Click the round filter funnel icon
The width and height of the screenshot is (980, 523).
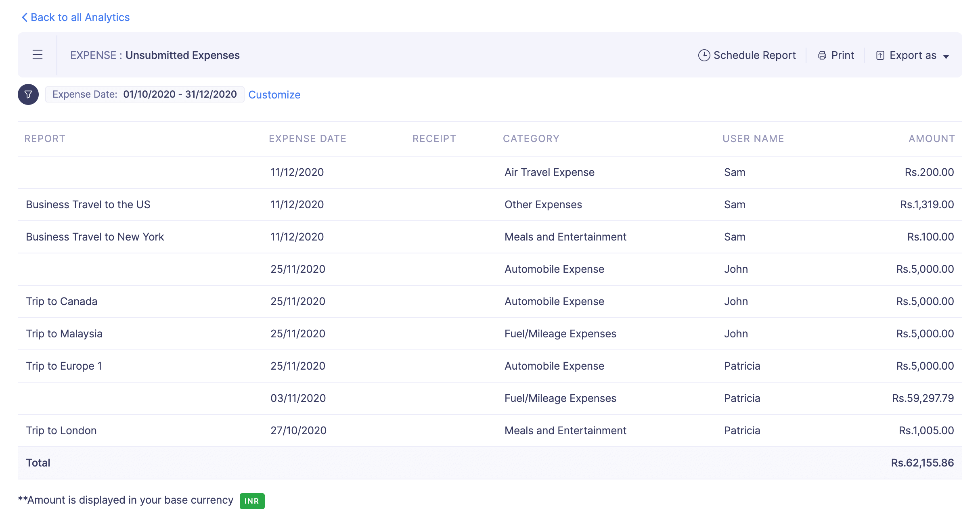click(x=28, y=94)
